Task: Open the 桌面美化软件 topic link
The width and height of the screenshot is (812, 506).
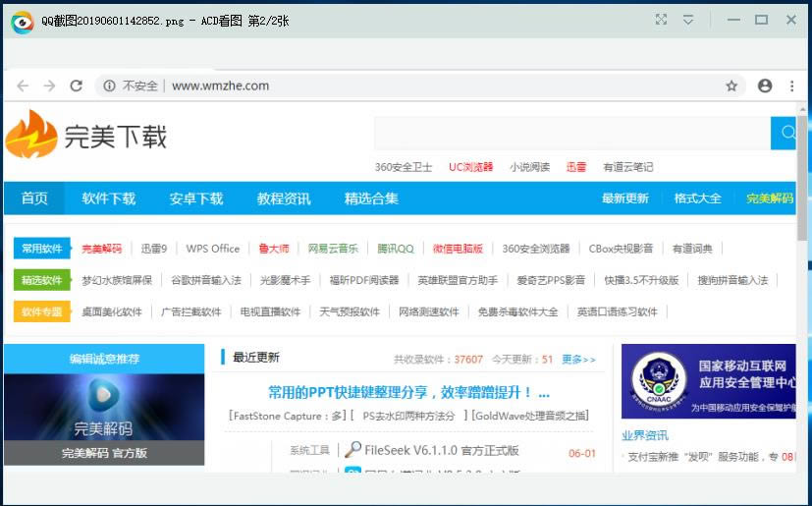Action: 112,311
